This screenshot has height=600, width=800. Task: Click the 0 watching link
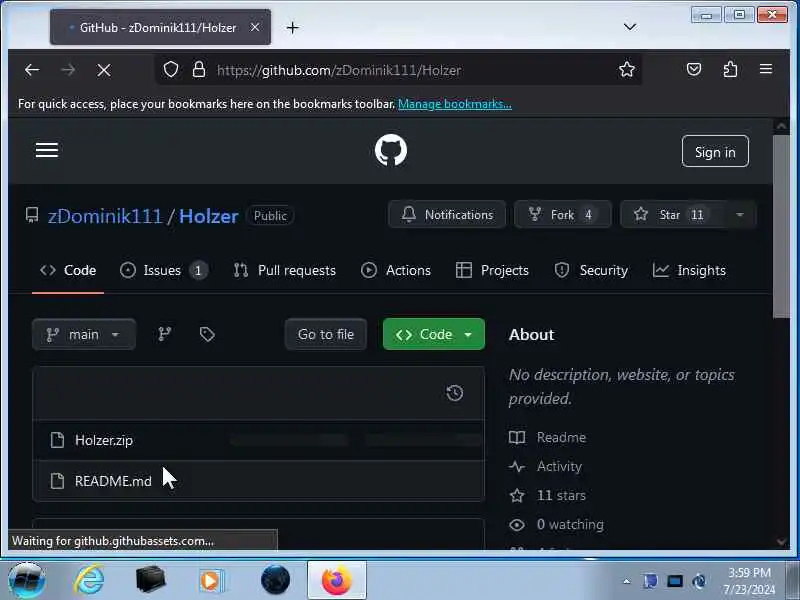(x=570, y=524)
